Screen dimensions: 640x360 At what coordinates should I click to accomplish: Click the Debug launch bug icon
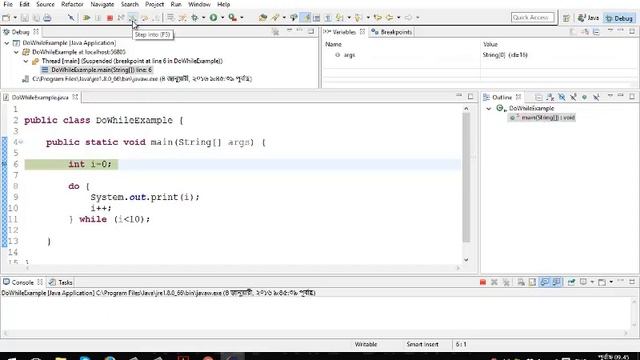point(195,18)
